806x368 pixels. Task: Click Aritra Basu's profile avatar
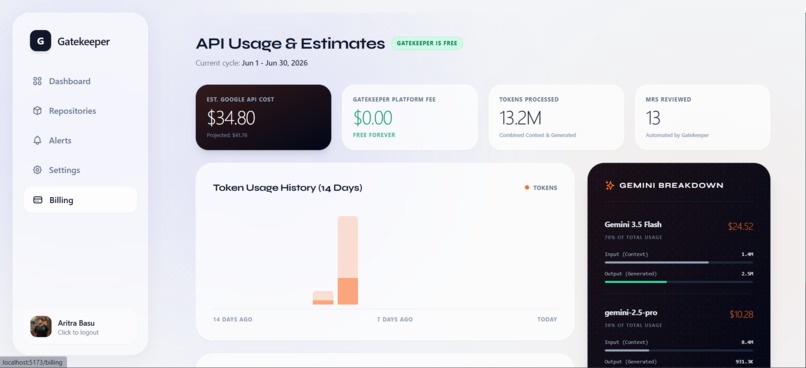click(x=41, y=326)
